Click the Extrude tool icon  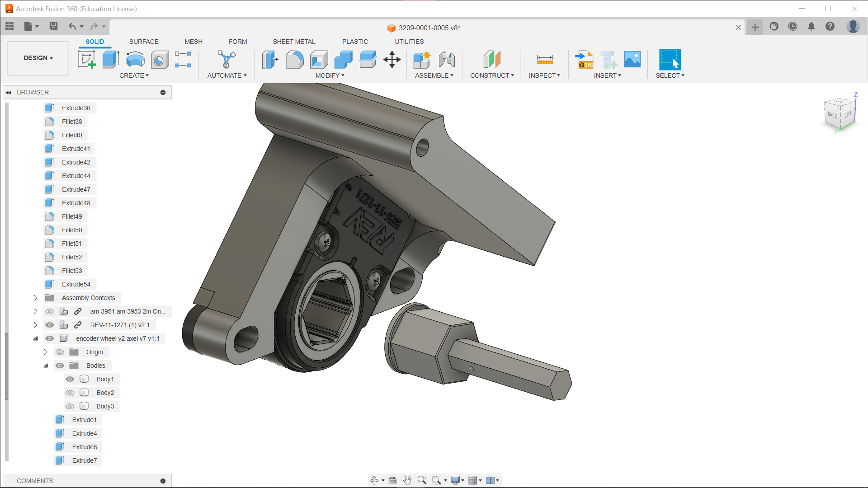coord(111,59)
